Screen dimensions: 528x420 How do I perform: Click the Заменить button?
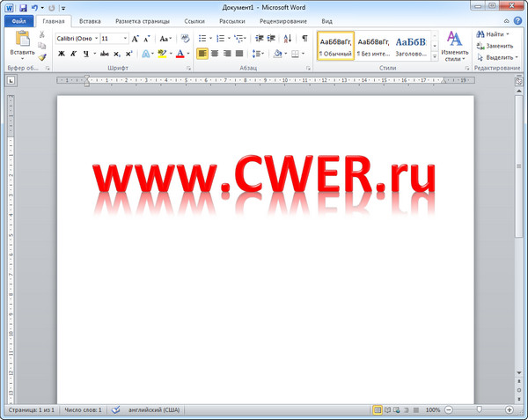[496, 45]
